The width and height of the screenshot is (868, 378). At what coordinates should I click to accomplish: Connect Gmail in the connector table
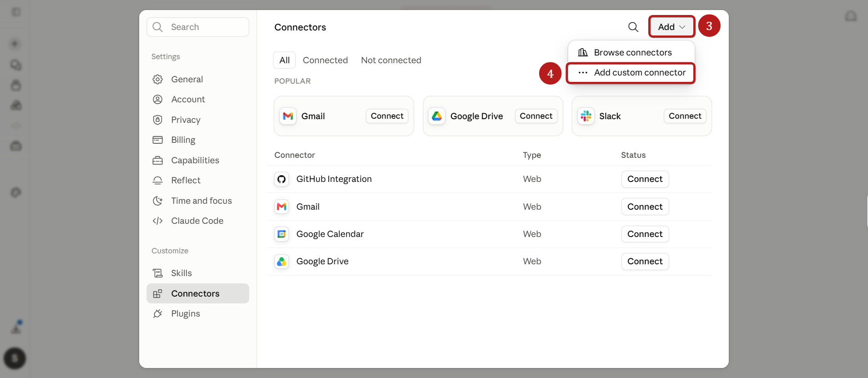click(645, 207)
